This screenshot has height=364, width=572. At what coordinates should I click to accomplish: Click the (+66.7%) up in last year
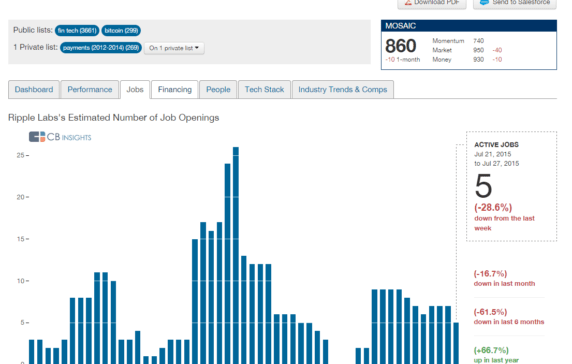pyautogui.click(x=496, y=355)
